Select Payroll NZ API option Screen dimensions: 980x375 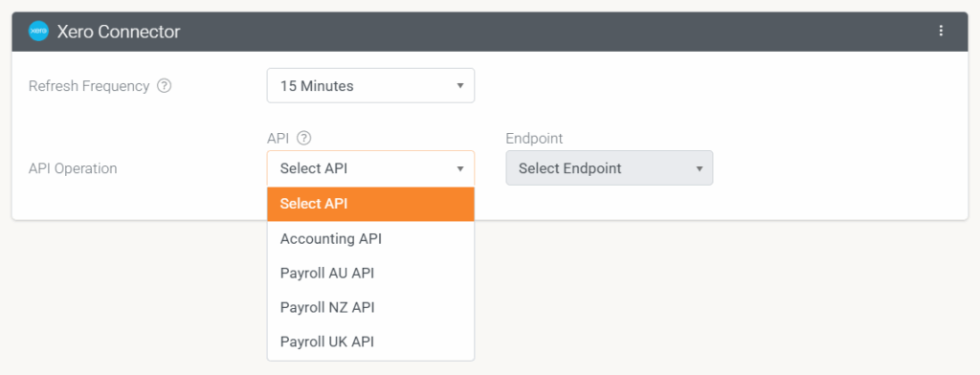(370, 307)
